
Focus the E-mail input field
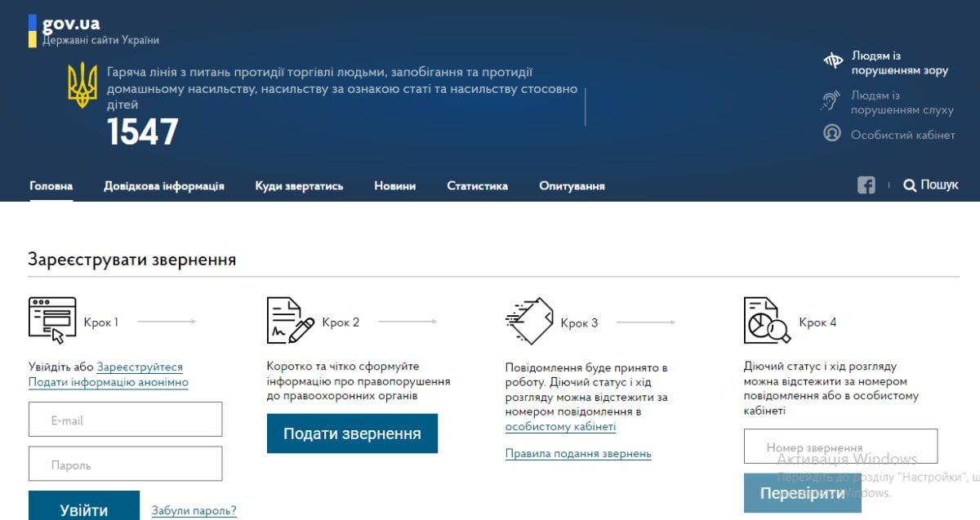pos(126,420)
